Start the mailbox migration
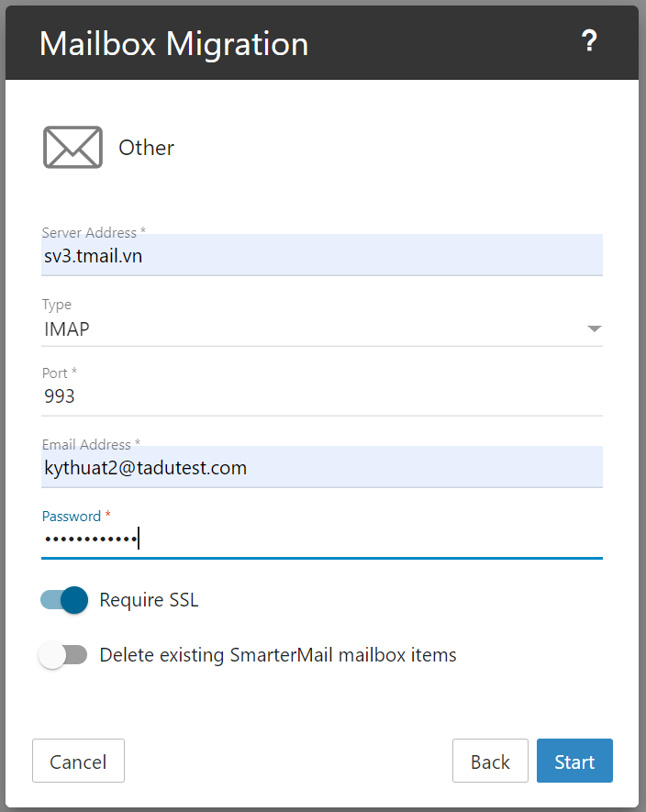This screenshot has width=646, height=812. tap(574, 762)
